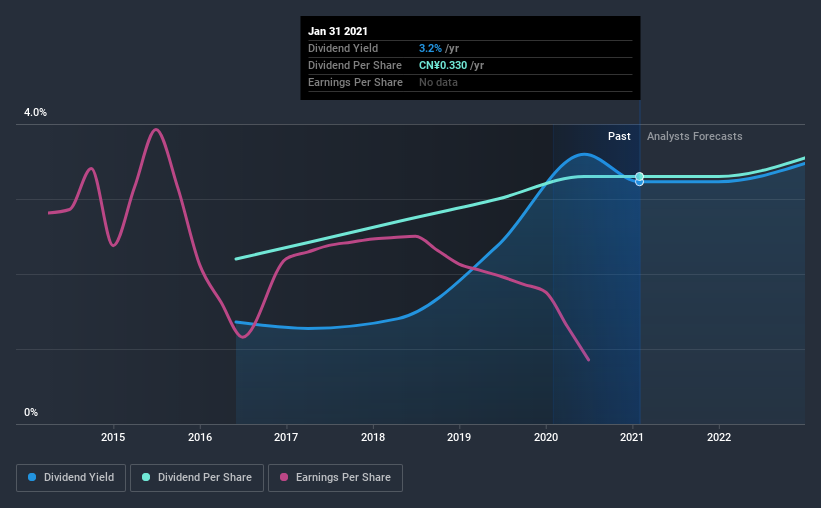This screenshot has height=508, width=821.
Task: Click the 2017 x-axis label
Action: pos(286,437)
